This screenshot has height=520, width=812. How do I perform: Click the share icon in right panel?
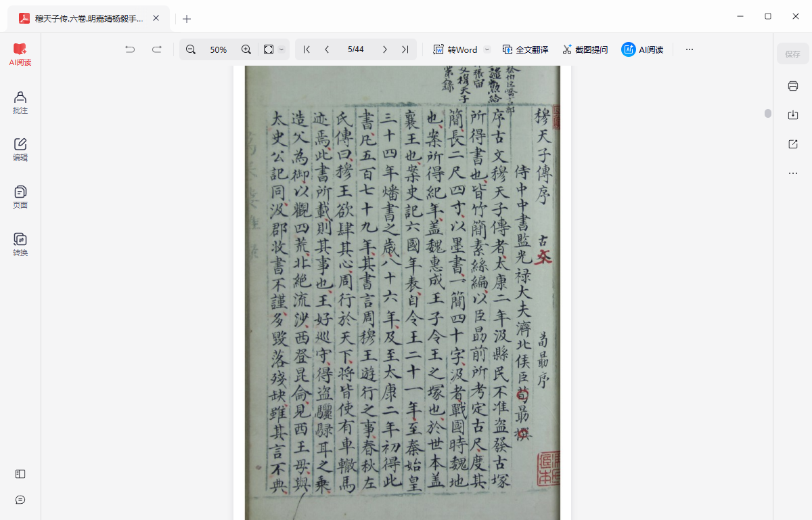click(793, 144)
